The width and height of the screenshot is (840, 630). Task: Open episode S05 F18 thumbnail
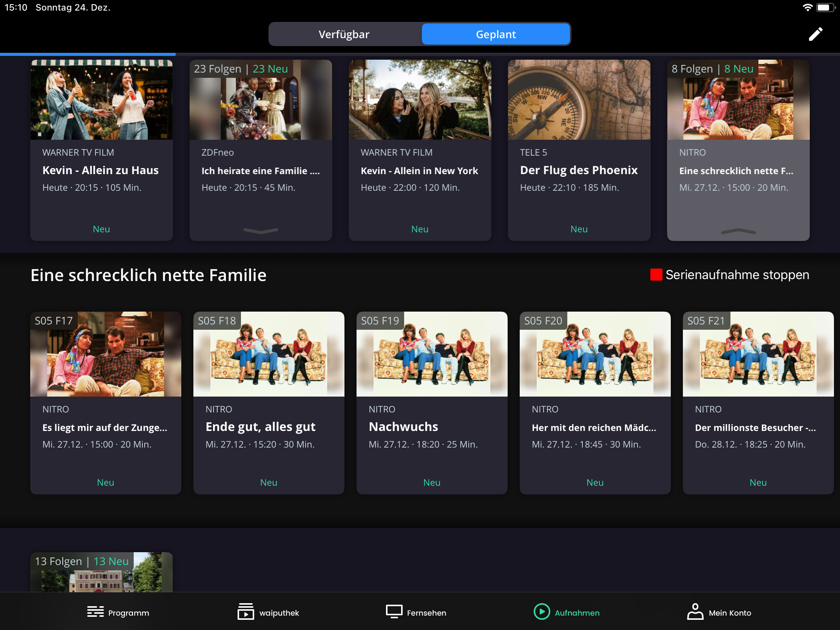click(269, 354)
